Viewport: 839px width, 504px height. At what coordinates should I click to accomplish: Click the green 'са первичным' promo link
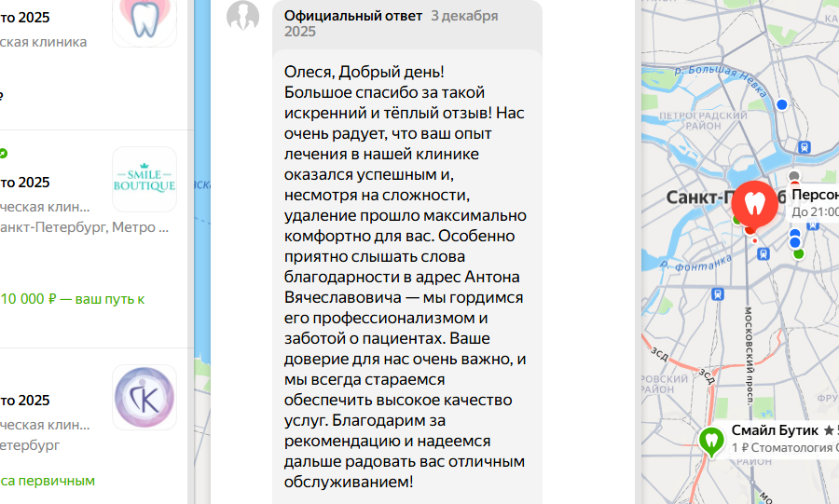[x=48, y=481]
